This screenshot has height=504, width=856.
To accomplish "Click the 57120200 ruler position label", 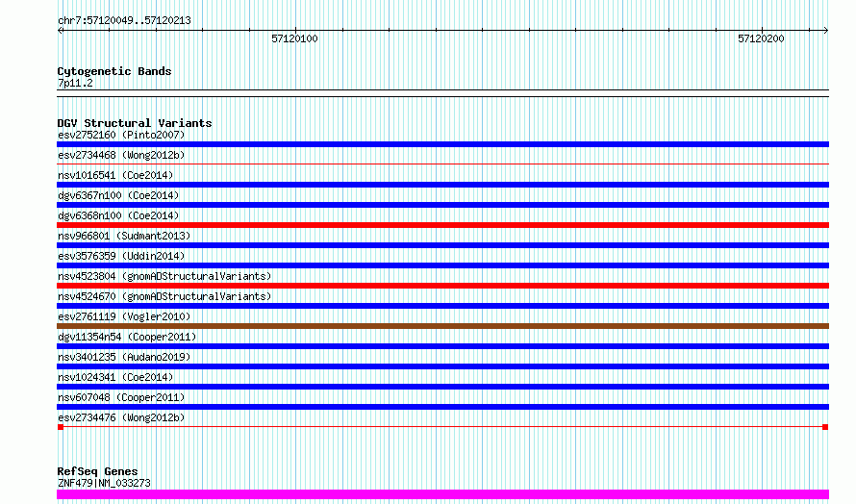I will click(761, 38).
